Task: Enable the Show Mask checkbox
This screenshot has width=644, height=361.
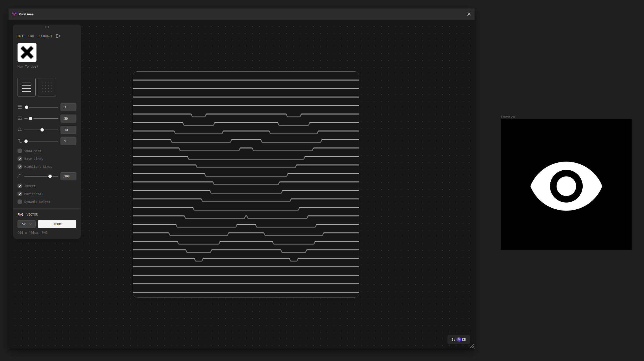Action: click(20, 151)
